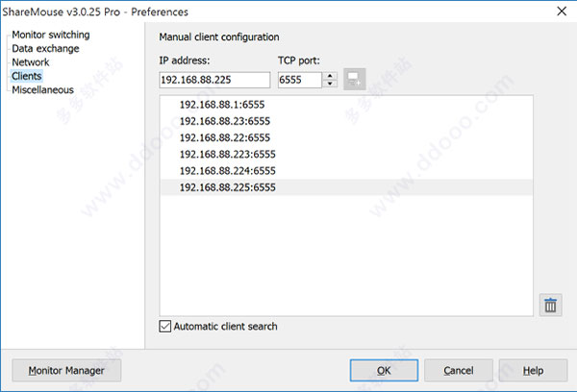Select client 192.168.88.225:6555
Viewport: 577px width, 392px height.
point(346,187)
